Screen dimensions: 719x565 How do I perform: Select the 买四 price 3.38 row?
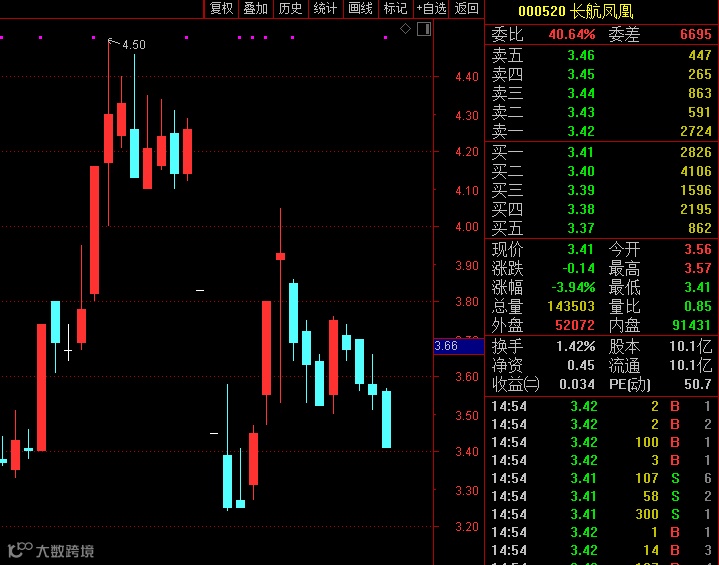tap(601, 209)
